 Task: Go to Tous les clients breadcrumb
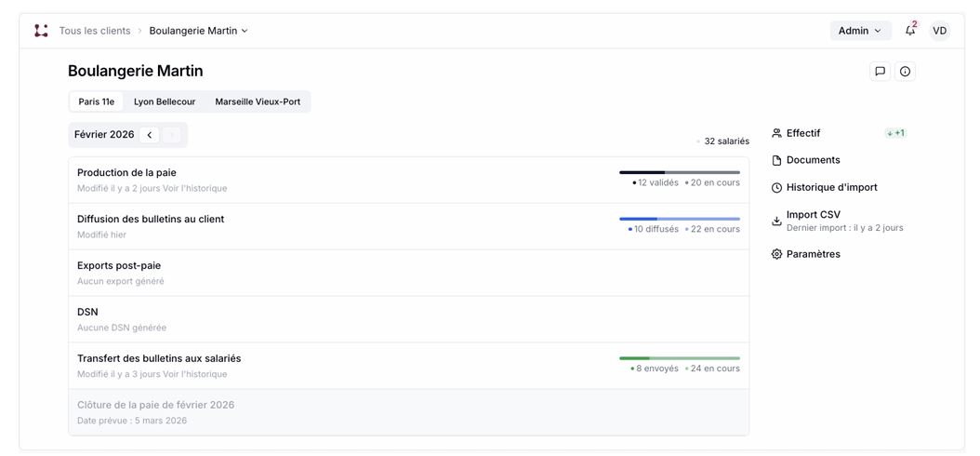point(95,31)
